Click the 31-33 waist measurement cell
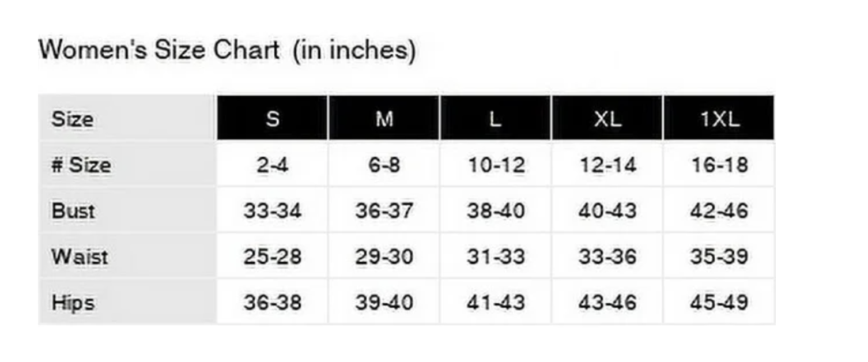 pos(496,256)
